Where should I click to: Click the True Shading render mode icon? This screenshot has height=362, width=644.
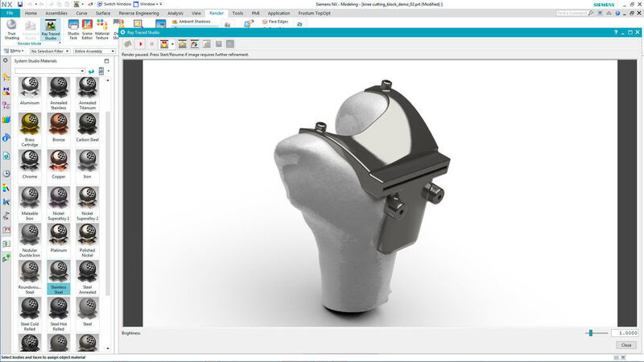[x=11, y=29]
